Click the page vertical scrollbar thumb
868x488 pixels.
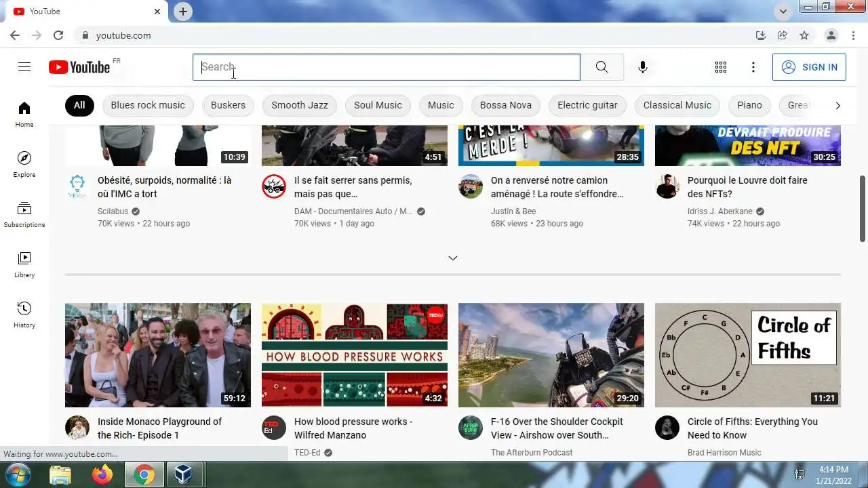point(863,208)
